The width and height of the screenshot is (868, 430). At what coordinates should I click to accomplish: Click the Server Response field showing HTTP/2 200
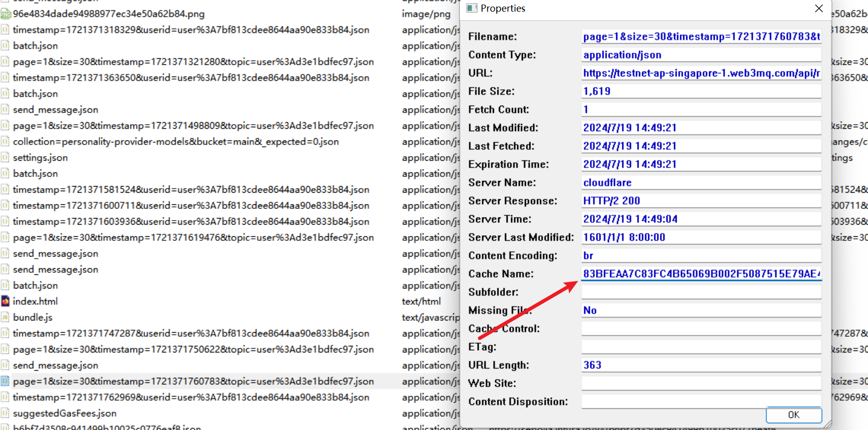701,201
